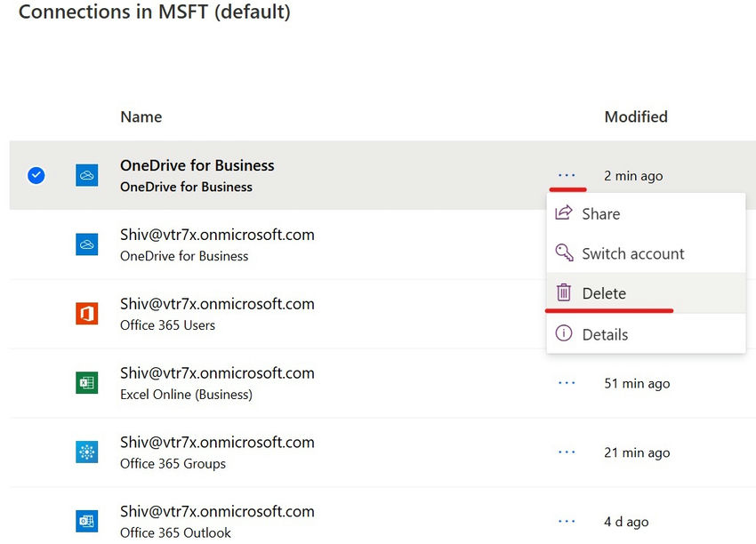Sort connections by the Modified column header
Image resolution: width=756 pixels, height=544 pixels.
pyautogui.click(x=636, y=116)
